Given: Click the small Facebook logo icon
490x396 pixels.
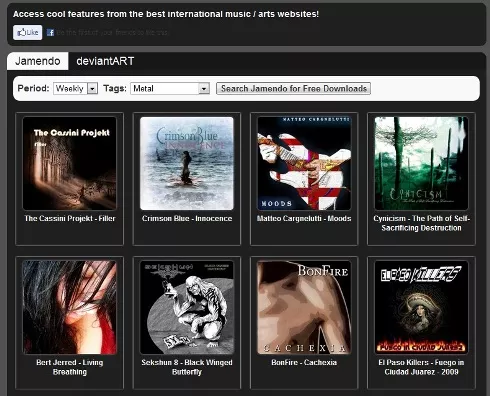Looking at the screenshot, I should 50,32.
